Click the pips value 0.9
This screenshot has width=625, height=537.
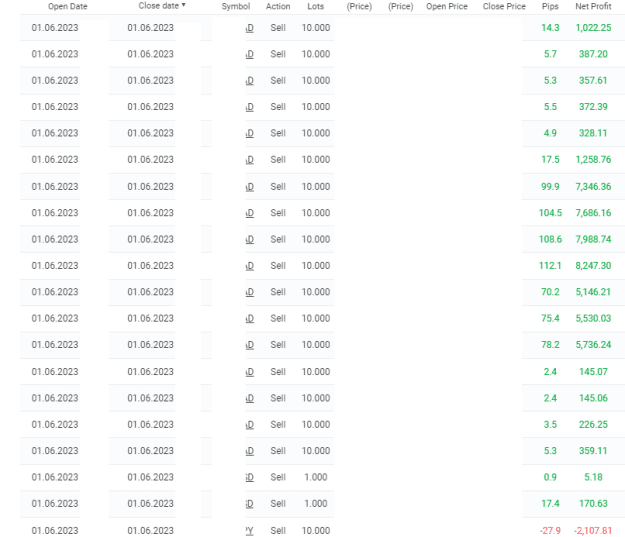550,477
